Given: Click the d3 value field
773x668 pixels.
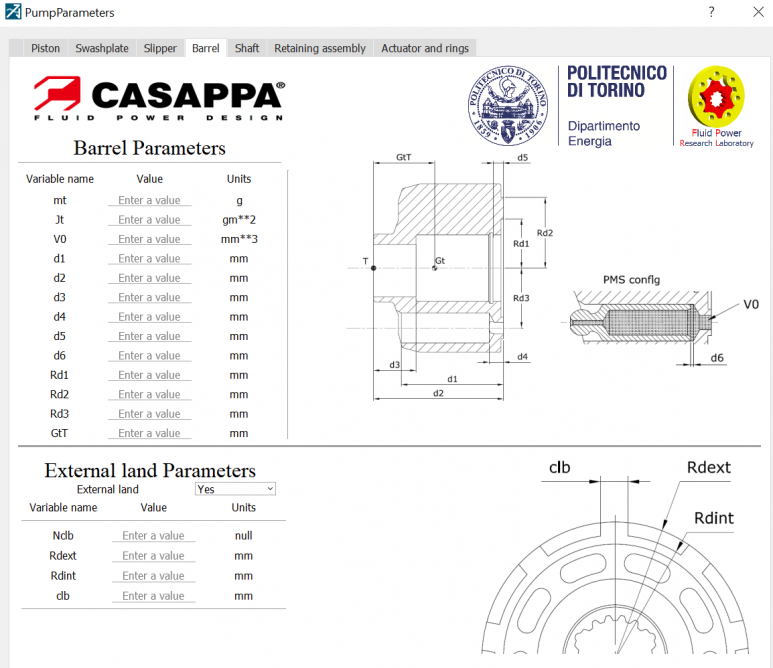Looking at the screenshot, I should (149, 297).
